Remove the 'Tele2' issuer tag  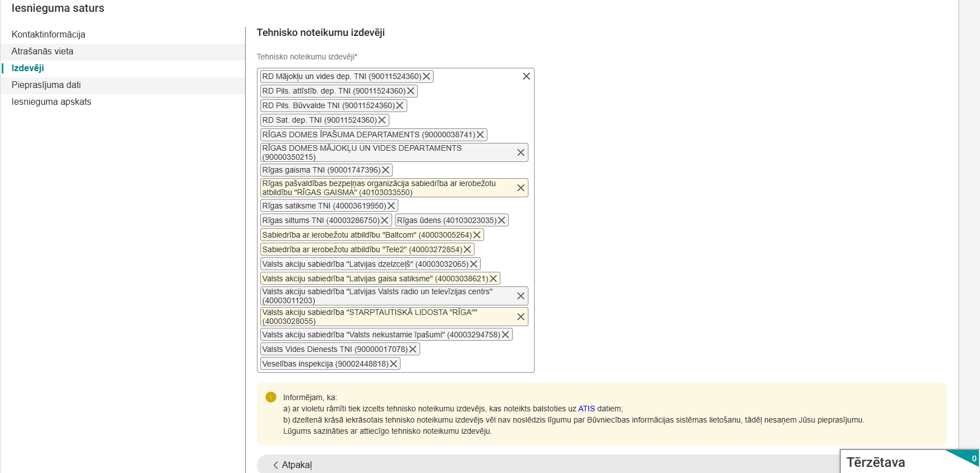467,250
